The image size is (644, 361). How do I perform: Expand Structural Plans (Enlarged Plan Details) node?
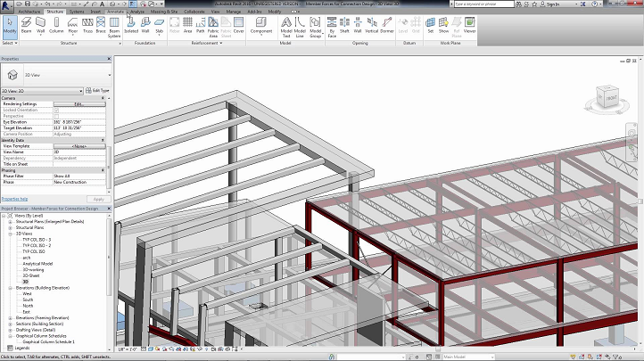coord(10,222)
